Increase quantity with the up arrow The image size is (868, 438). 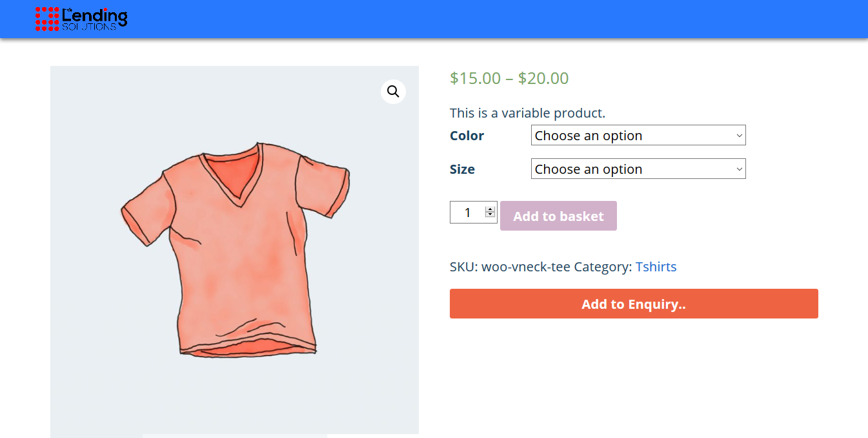490,209
